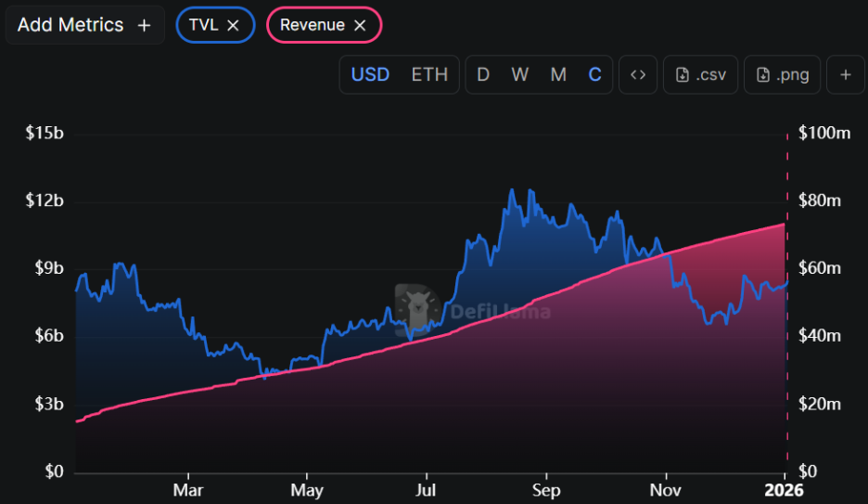
Task: Click the Revenue metric chip label
Action: tap(313, 25)
